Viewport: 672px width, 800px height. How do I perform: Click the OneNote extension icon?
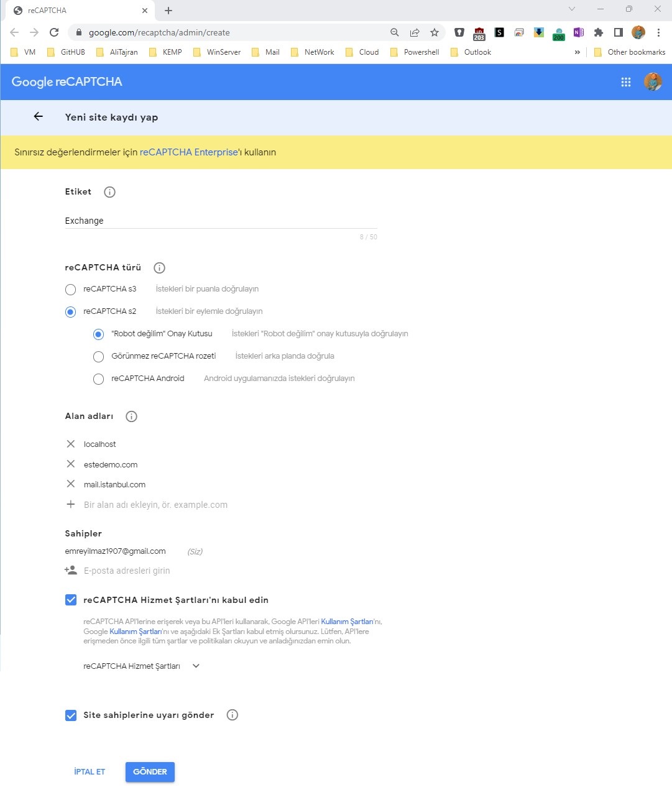coord(579,32)
